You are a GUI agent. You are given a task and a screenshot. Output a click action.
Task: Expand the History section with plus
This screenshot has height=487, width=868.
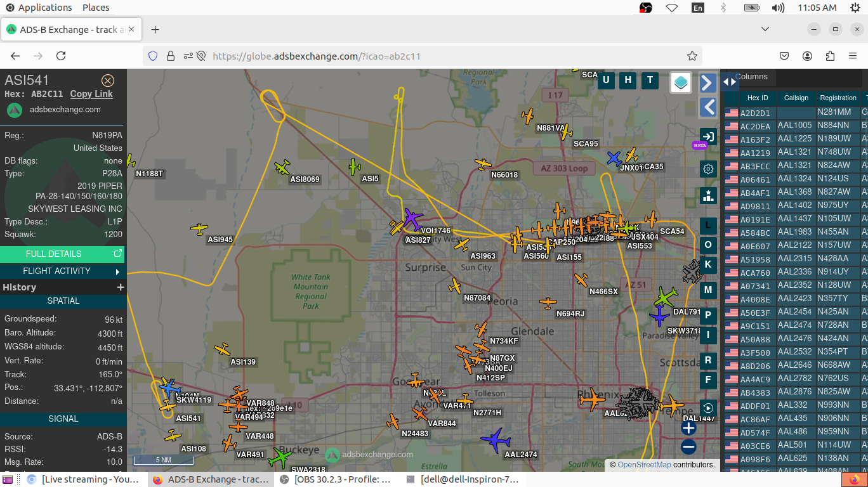pos(121,287)
